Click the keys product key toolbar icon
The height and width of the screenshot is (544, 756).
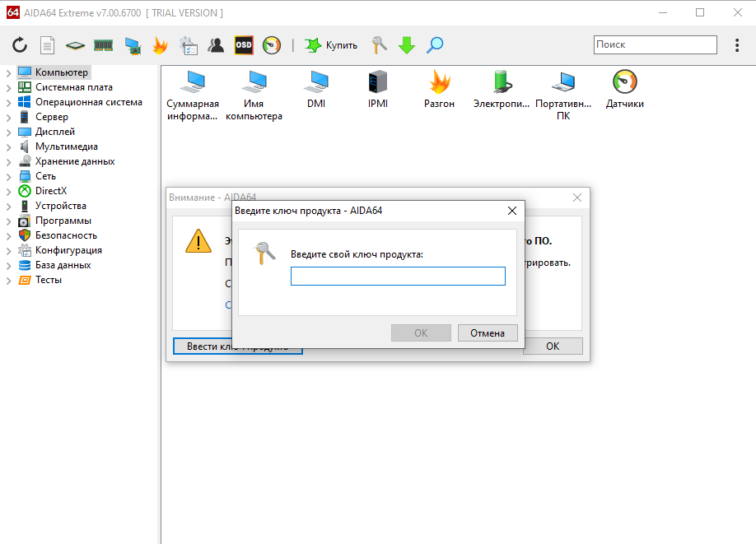pyautogui.click(x=379, y=45)
